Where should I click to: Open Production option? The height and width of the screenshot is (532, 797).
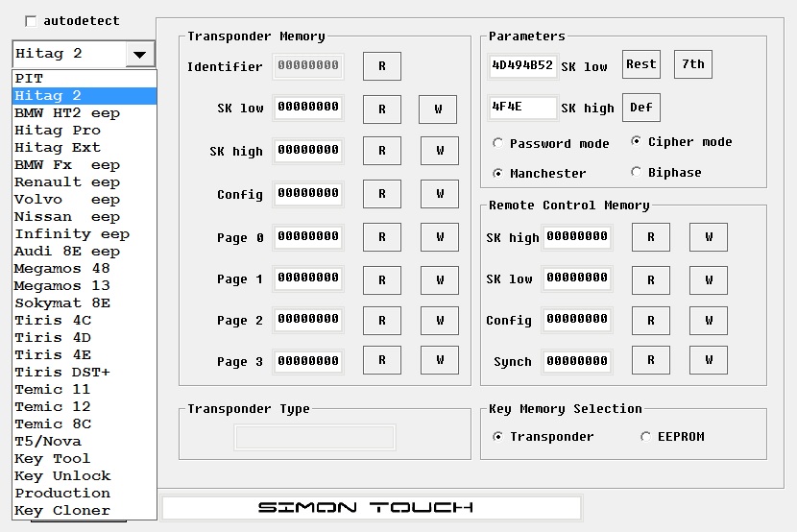85,494
